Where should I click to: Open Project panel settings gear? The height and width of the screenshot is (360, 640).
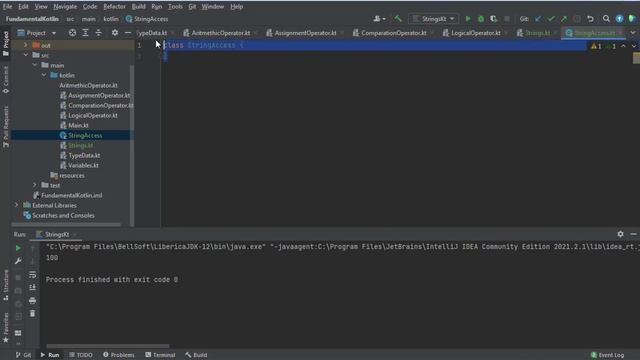pos(115,33)
